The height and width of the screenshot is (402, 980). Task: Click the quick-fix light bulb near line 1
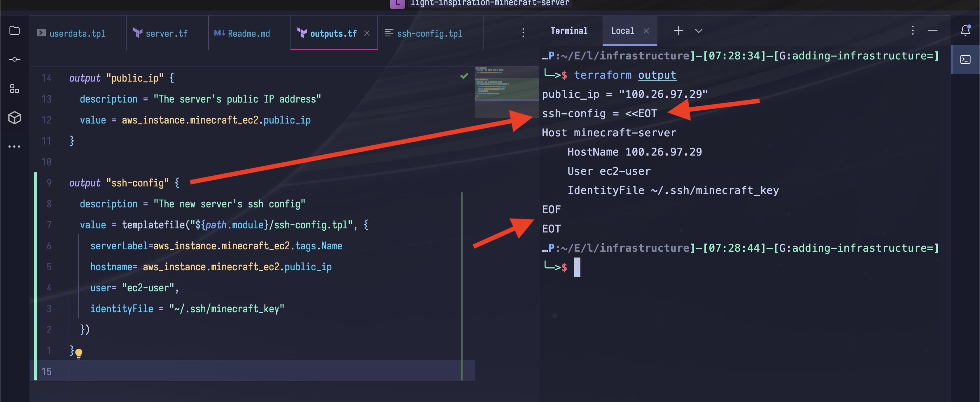pos(79,353)
